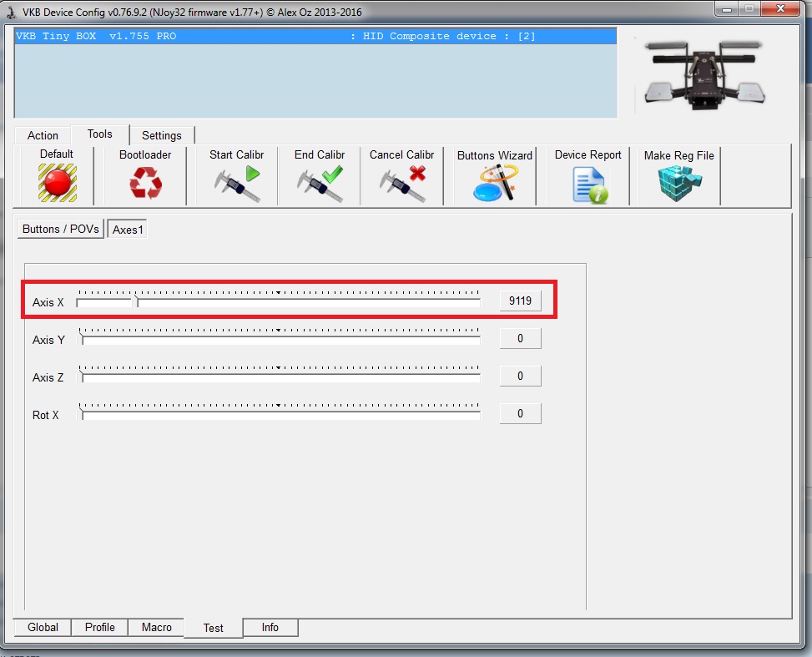Finish calibration using the End Calibr icon
This screenshot has width=812, height=657.
point(320,183)
